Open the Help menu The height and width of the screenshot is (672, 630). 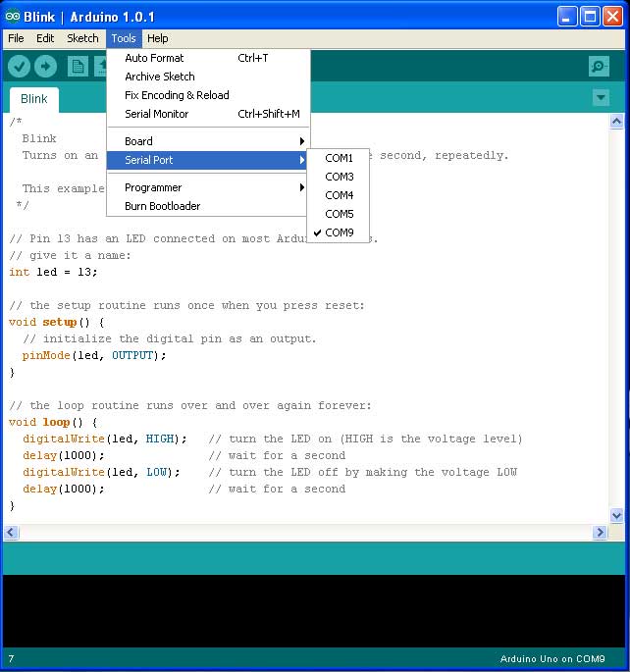click(157, 38)
